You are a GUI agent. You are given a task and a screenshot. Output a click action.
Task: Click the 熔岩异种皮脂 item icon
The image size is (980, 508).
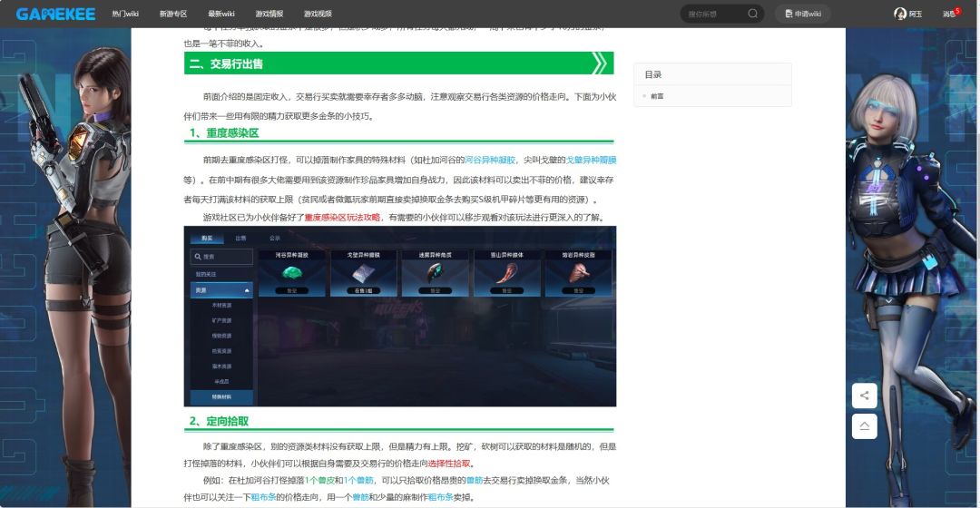point(579,273)
